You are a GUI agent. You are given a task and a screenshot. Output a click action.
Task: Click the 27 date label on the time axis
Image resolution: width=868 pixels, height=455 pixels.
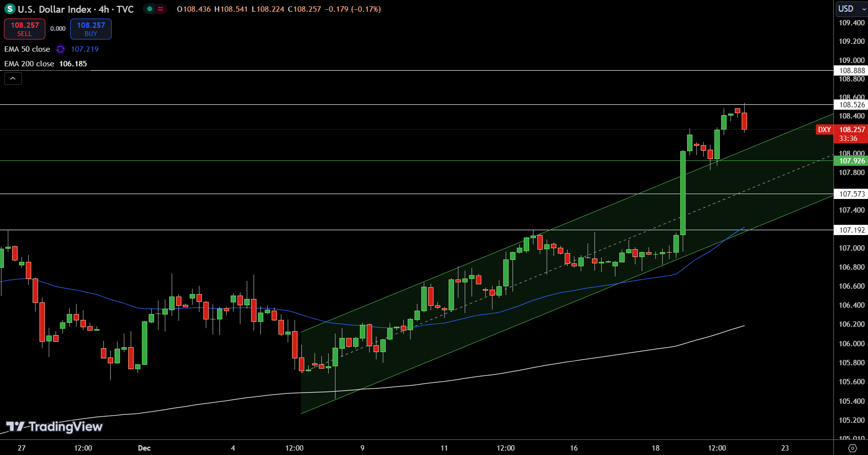click(21, 448)
